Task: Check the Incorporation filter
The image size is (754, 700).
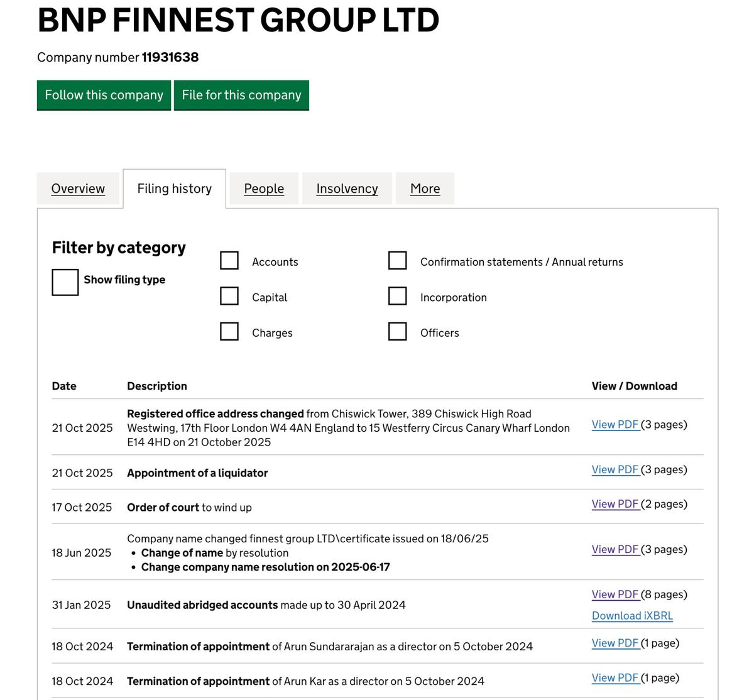Action: coord(398,296)
